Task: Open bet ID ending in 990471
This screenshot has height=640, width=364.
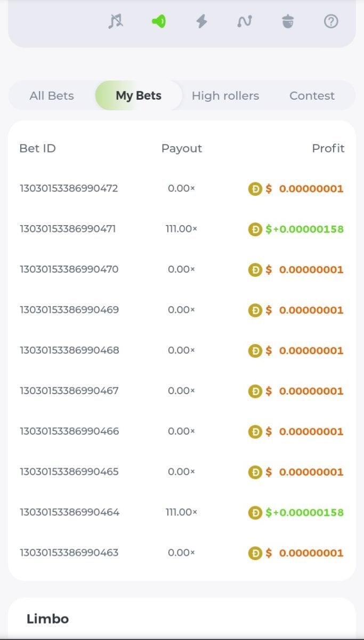Action: pyautogui.click(x=68, y=229)
